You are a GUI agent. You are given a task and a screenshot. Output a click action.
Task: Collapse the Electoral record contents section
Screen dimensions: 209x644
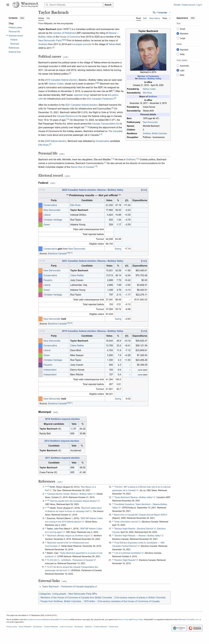pyautogui.click(x=7, y=36)
